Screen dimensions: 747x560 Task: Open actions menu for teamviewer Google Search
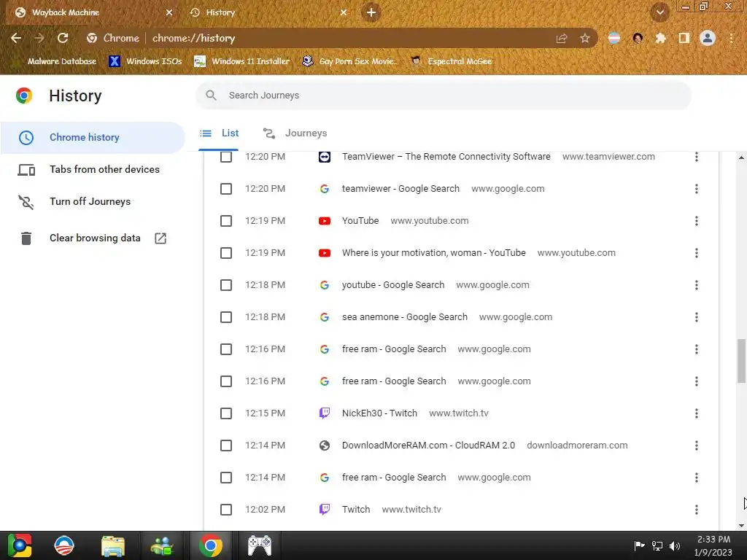[697, 189]
